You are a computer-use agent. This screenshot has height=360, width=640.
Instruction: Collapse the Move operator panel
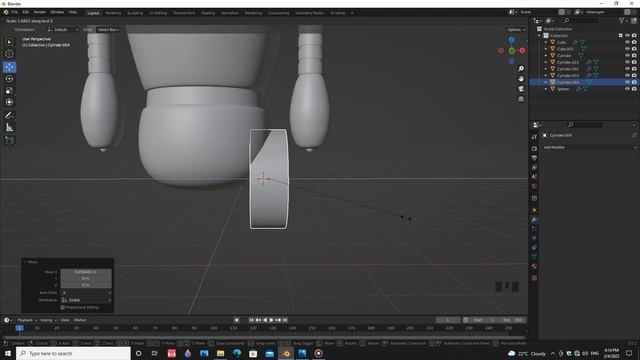(x=25, y=262)
